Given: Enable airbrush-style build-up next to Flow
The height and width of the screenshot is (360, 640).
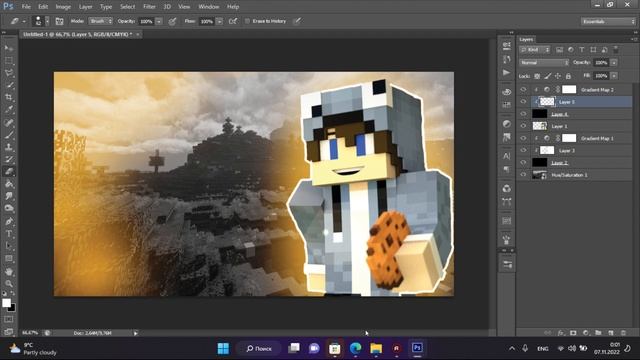Looking at the screenshot, I should 233,21.
